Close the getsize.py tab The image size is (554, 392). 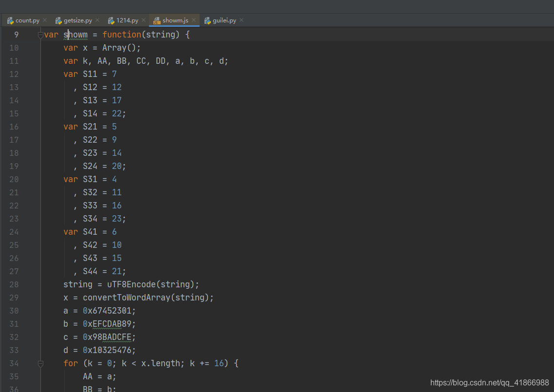click(97, 20)
